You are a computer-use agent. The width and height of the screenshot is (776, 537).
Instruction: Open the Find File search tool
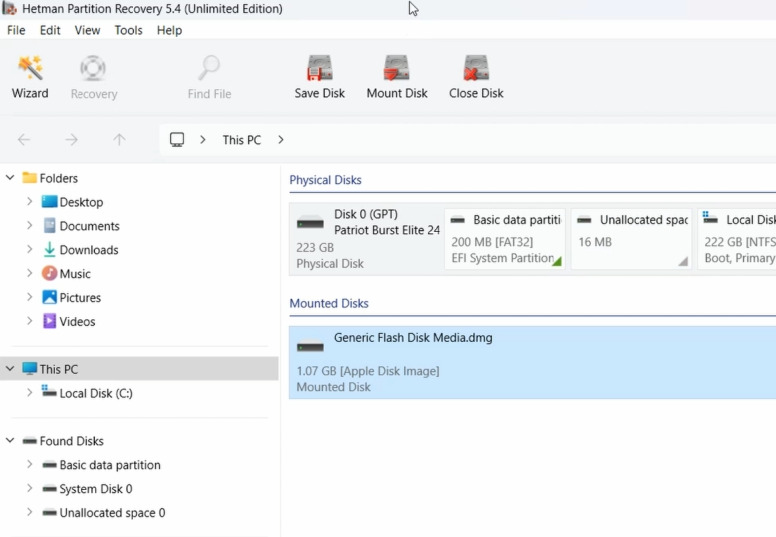209,78
